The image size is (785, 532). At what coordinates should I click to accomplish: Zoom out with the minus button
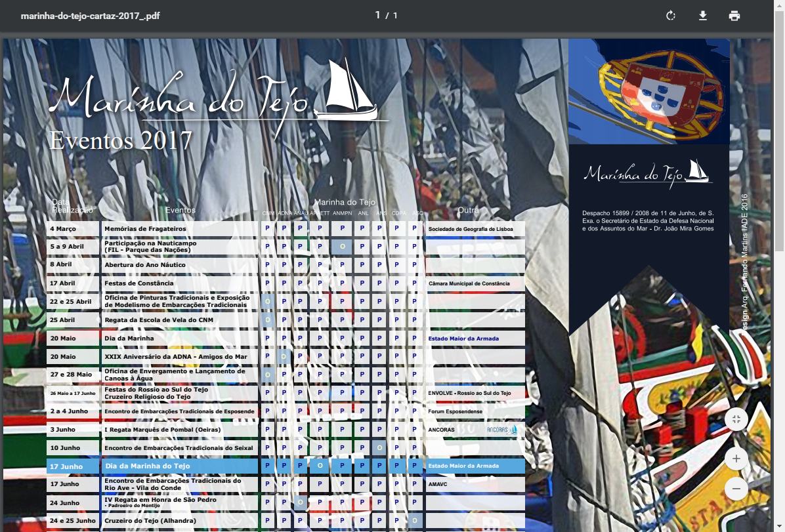click(x=736, y=489)
